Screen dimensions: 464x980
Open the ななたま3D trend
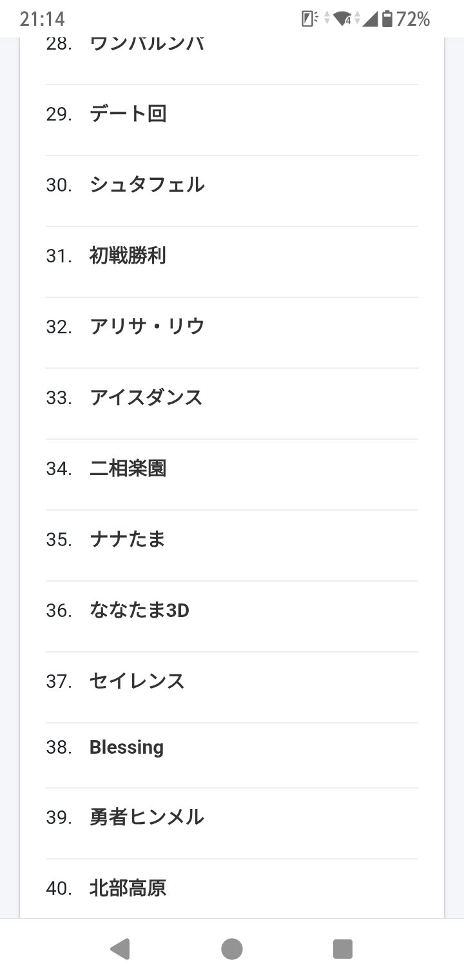click(x=139, y=611)
